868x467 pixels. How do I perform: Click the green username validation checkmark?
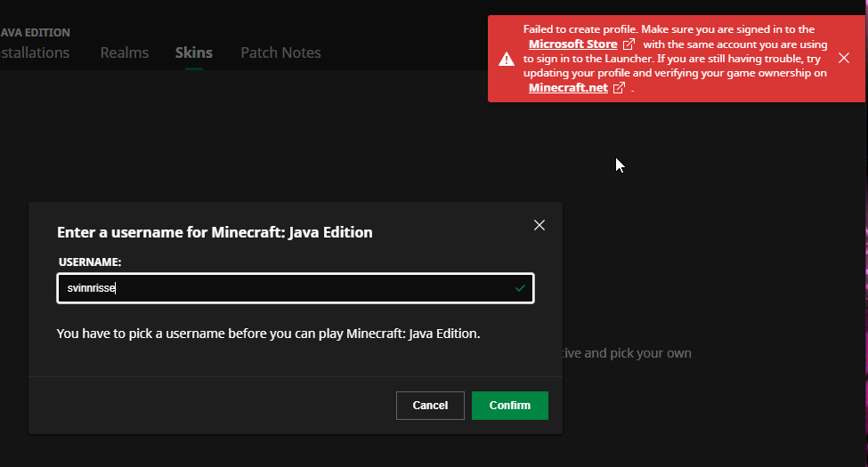point(520,288)
